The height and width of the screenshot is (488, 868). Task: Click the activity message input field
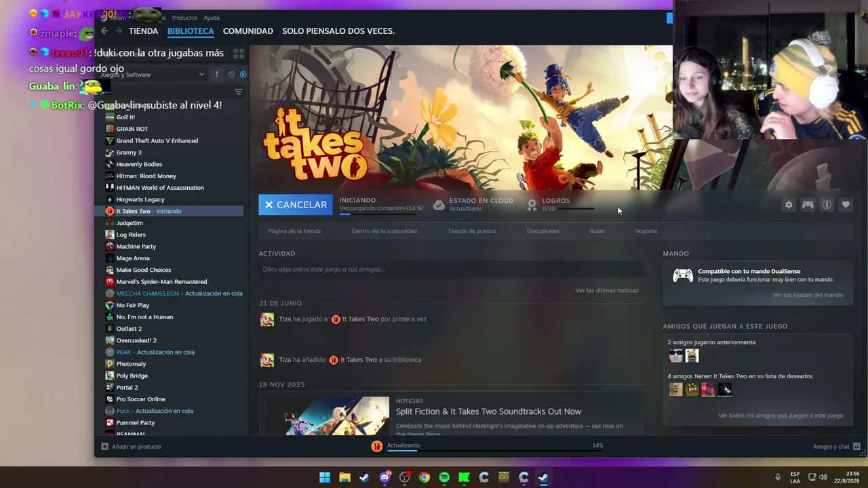click(451, 269)
